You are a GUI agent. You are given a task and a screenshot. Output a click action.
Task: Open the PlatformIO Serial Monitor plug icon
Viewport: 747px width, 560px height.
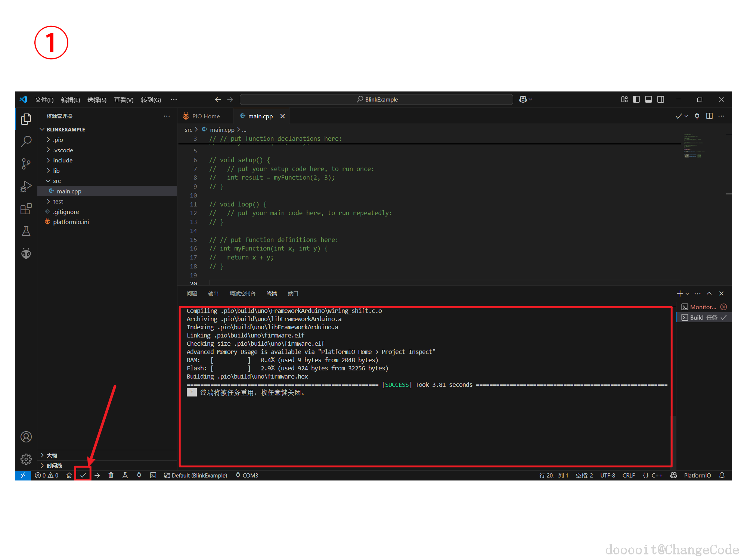(x=139, y=475)
